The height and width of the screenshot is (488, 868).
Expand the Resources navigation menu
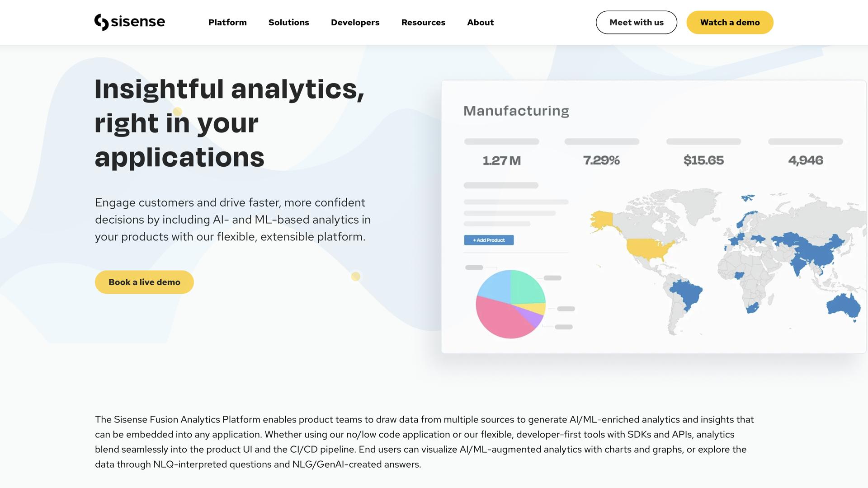click(x=423, y=23)
